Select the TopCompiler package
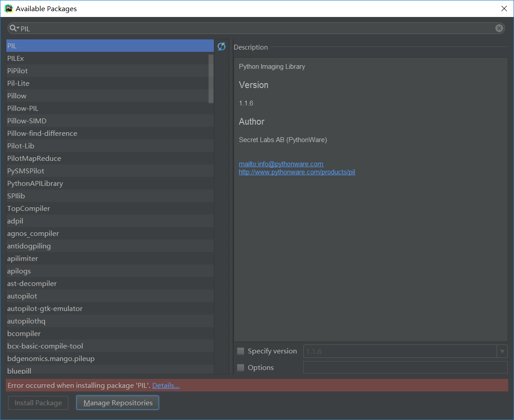 pyautogui.click(x=110, y=209)
